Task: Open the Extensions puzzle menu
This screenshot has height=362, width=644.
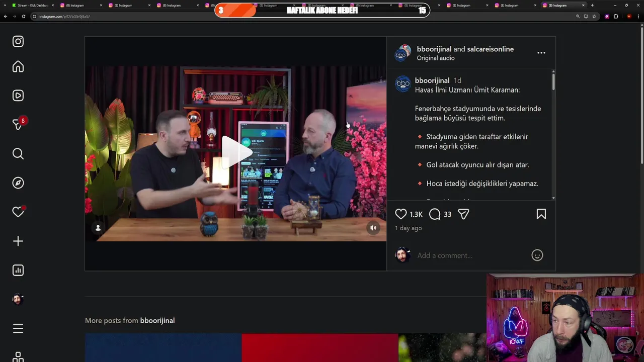Action: point(616,16)
